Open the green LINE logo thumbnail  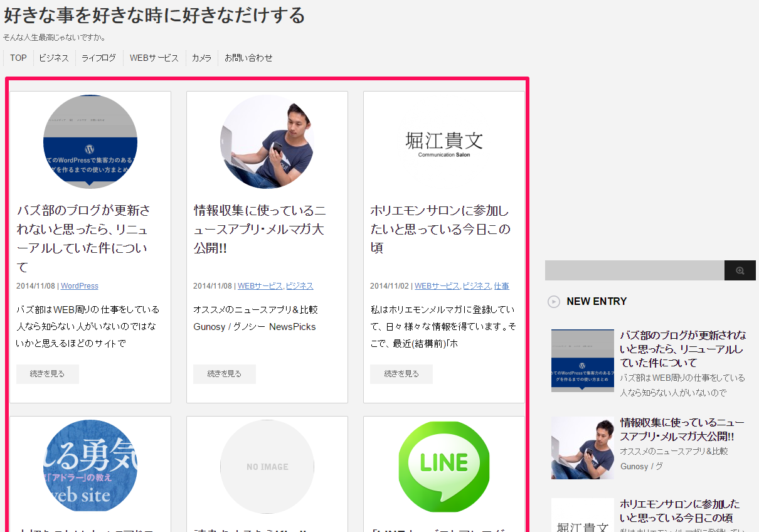(x=444, y=466)
